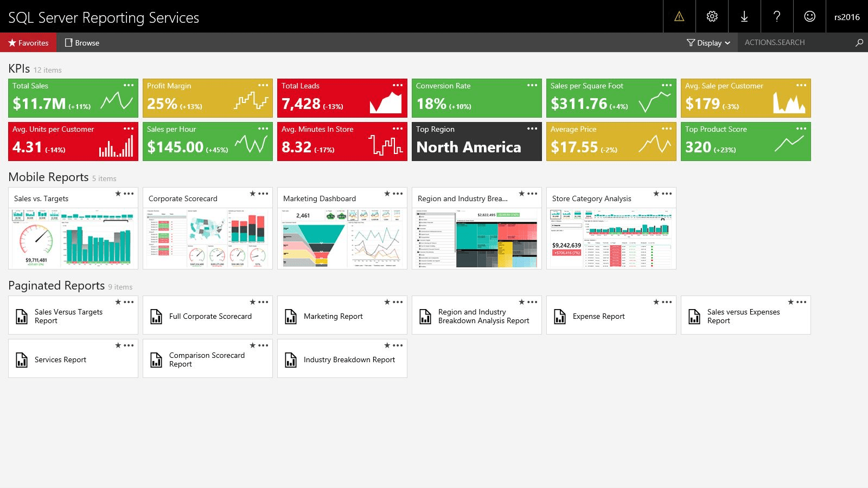
Task: Open the Store Category Analysis thumbnail
Action: [611, 239]
